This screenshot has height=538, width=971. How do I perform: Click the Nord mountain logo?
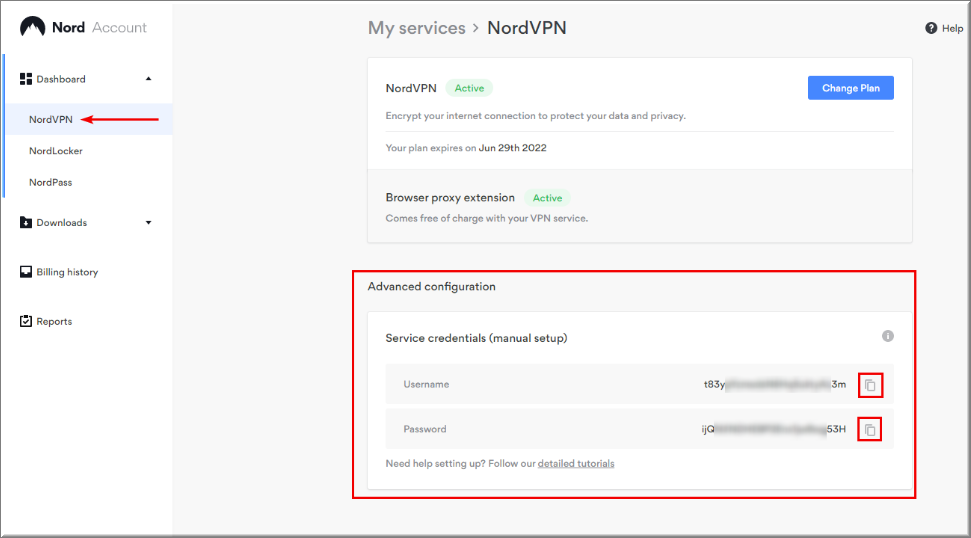32,27
